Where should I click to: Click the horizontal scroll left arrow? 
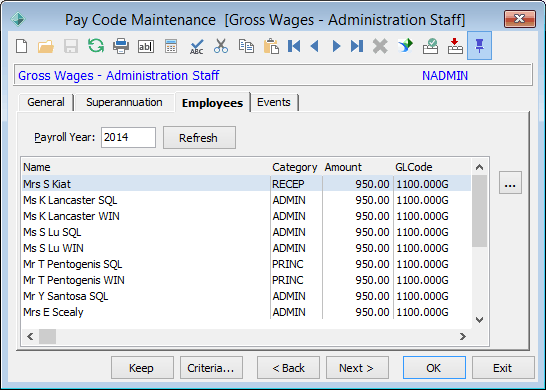click(x=30, y=336)
